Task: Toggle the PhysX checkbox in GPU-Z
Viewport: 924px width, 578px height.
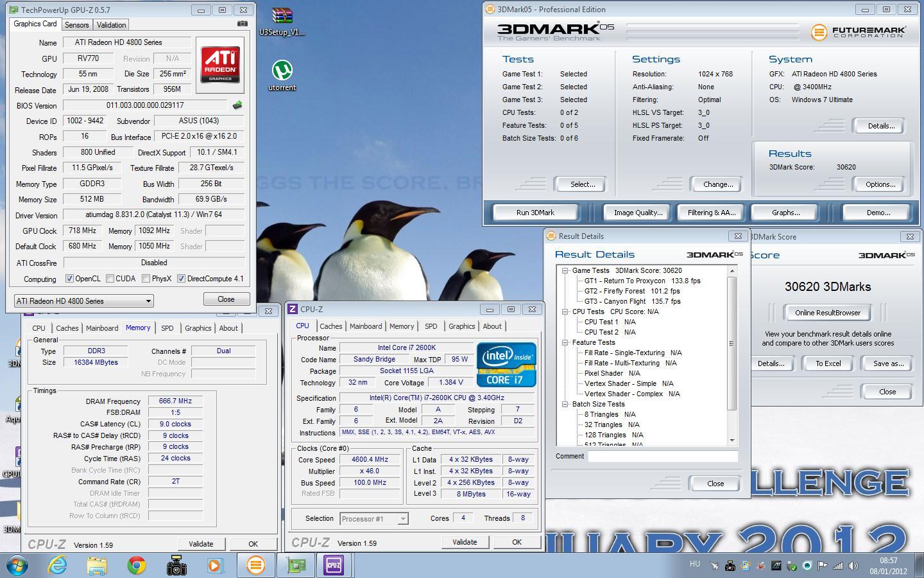Action: coord(146,278)
